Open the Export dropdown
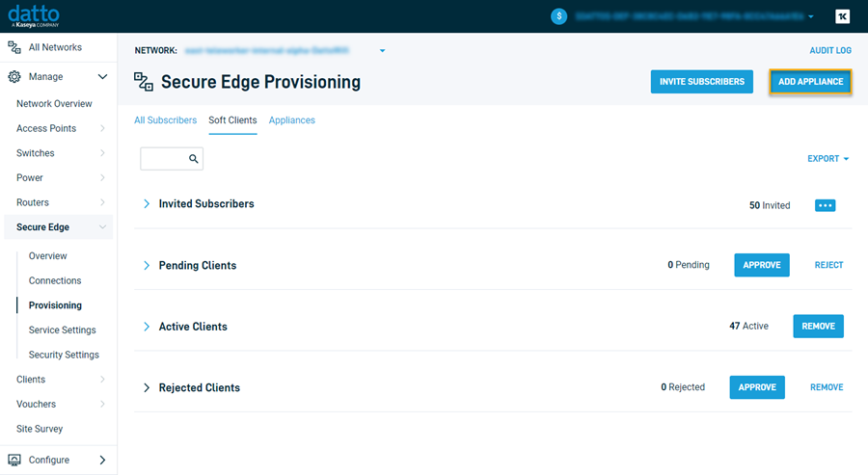 click(827, 159)
